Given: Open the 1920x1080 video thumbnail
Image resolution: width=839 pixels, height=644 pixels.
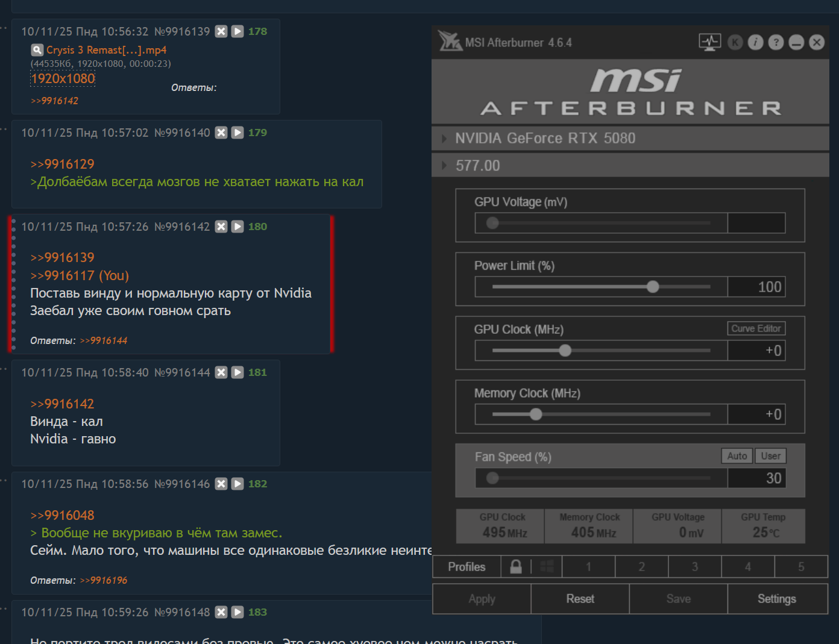Looking at the screenshot, I should [x=63, y=78].
